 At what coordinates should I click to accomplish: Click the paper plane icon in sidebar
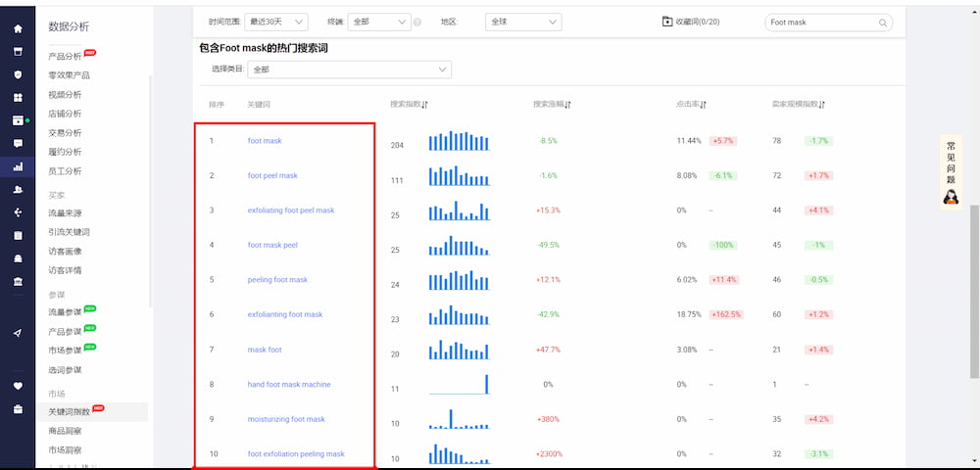pos(18,333)
